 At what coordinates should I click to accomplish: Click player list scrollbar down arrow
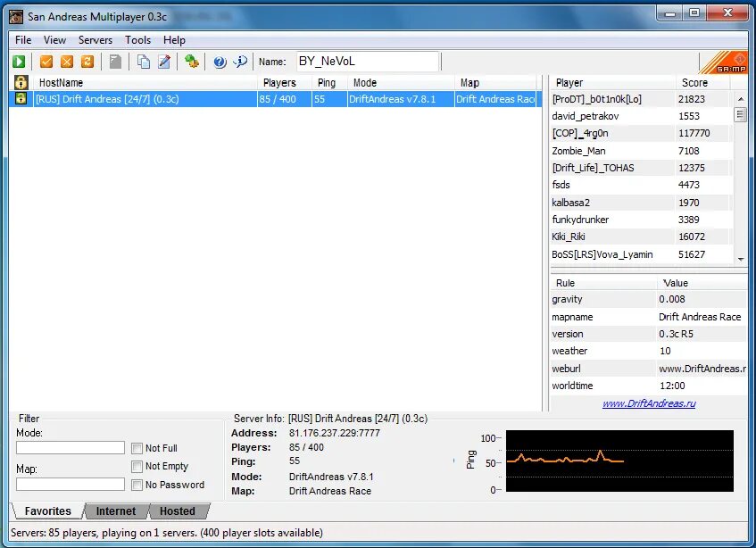point(740,260)
